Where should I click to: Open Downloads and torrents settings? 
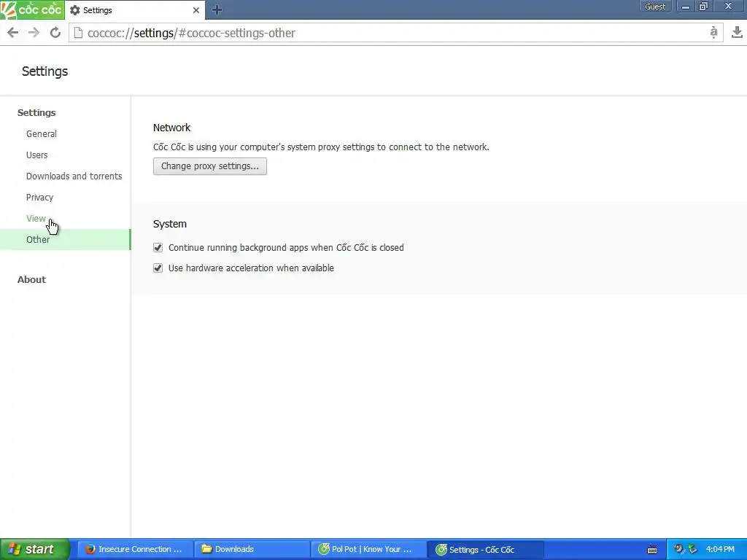[74, 176]
